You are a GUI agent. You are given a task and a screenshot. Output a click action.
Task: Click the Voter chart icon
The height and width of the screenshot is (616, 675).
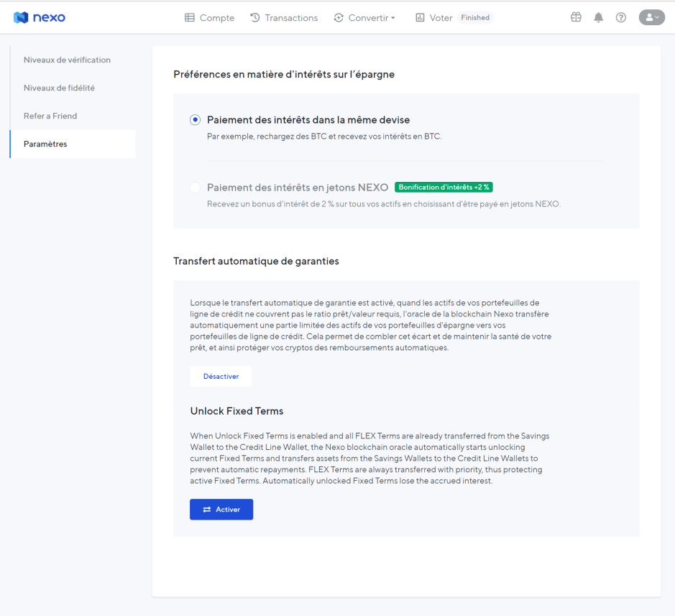pyautogui.click(x=420, y=18)
